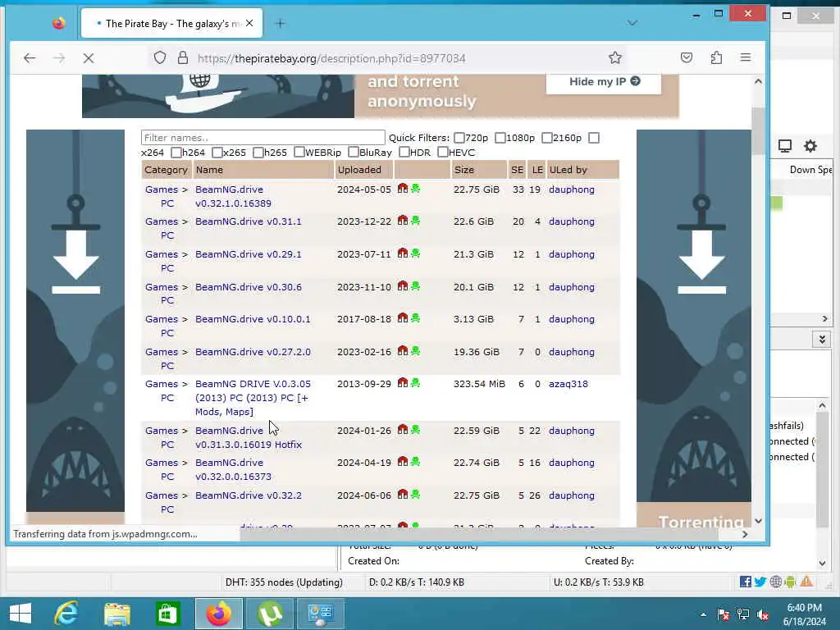Click the Firefox back arrow button
The width and height of the screenshot is (840, 630).
tap(30, 58)
